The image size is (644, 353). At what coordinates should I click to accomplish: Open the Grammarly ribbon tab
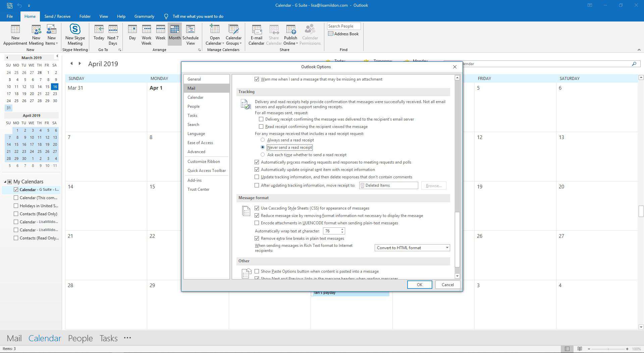pyautogui.click(x=144, y=16)
